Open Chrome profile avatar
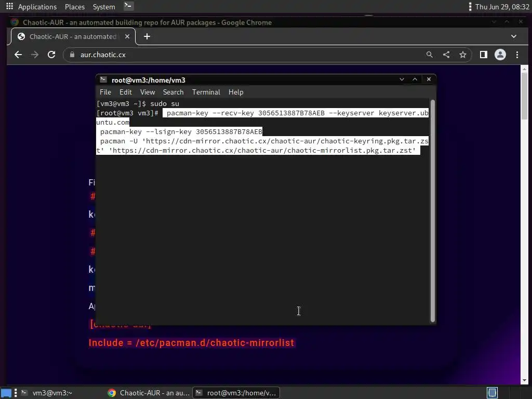 (500, 55)
